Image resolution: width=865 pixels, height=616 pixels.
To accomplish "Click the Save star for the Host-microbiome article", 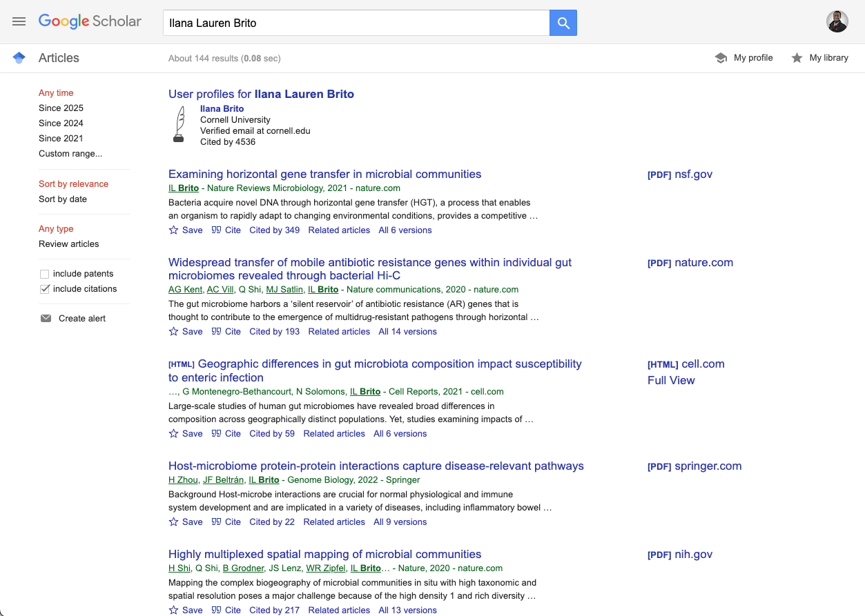I will coord(173,522).
